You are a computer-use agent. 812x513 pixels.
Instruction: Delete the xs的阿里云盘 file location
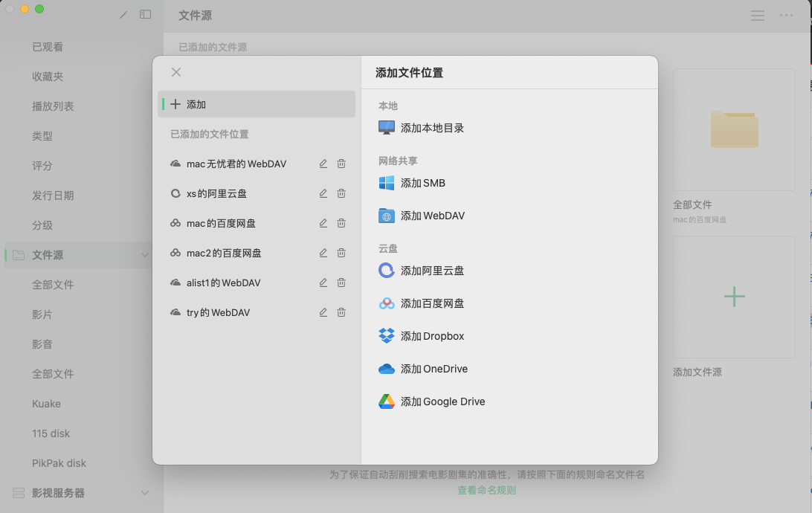(x=341, y=193)
